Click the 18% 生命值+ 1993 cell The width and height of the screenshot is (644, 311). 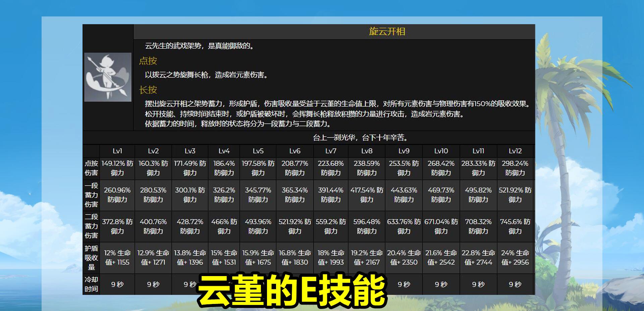click(331, 258)
